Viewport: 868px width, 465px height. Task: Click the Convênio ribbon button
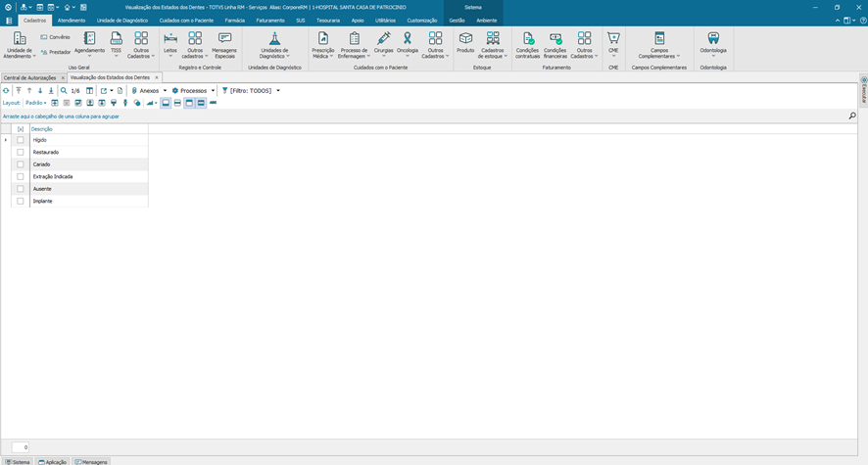(x=56, y=37)
